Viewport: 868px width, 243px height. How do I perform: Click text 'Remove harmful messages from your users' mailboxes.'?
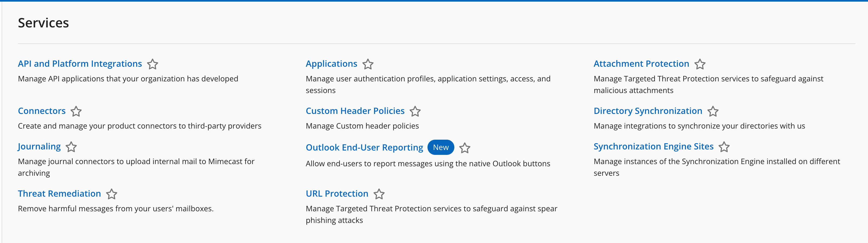click(x=116, y=209)
